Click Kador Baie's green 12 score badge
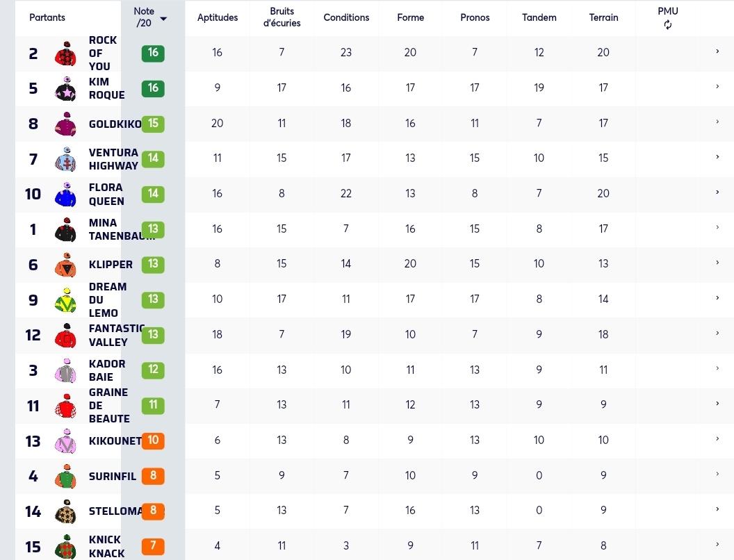The height and width of the screenshot is (560, 734). click(x=153, y=370)
